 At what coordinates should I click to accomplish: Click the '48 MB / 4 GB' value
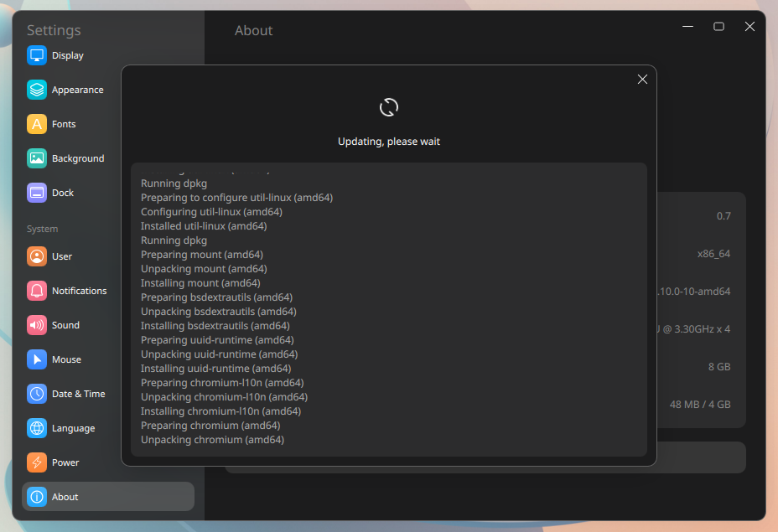tap(700, 405)
